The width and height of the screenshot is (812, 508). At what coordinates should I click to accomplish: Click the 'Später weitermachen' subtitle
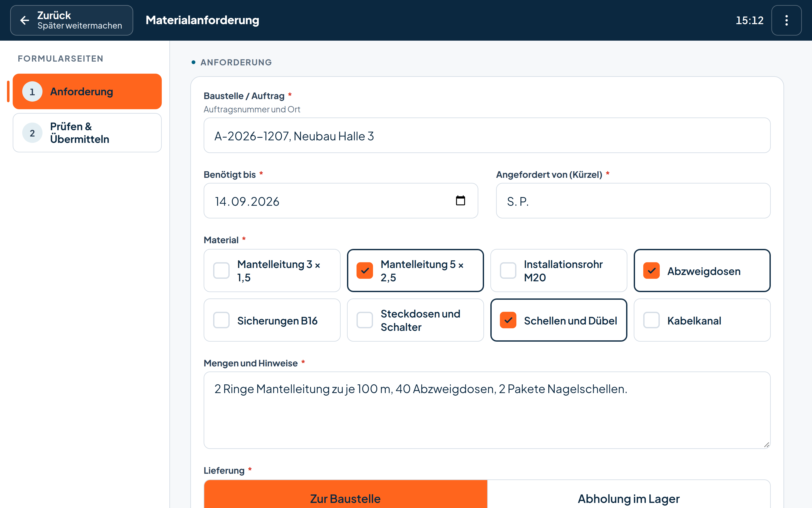point(80,26)
